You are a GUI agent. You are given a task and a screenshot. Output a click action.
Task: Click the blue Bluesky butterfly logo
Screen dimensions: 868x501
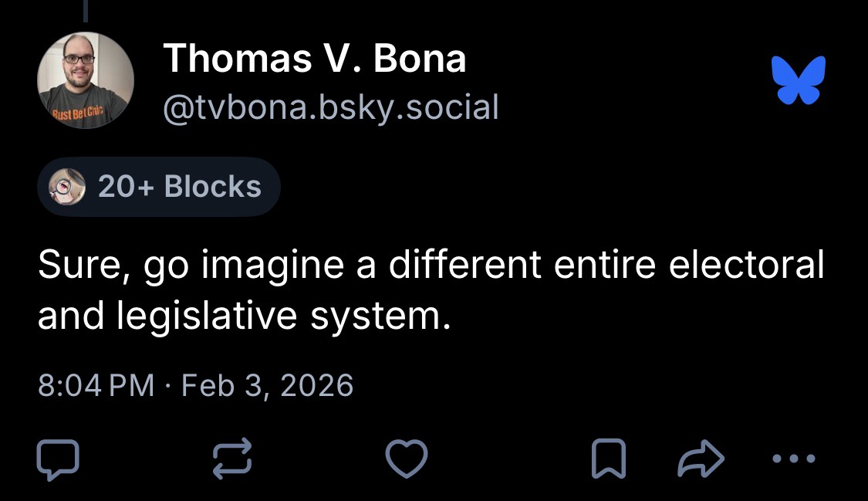799,80
